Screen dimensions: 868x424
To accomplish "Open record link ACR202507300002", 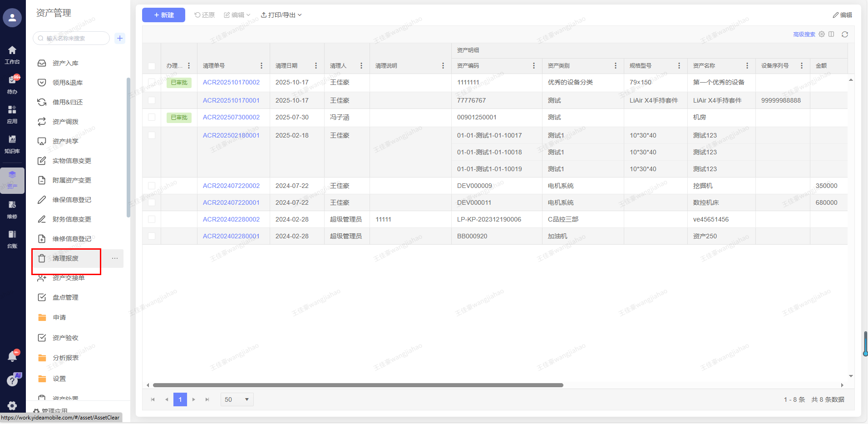I will [231, 117].
